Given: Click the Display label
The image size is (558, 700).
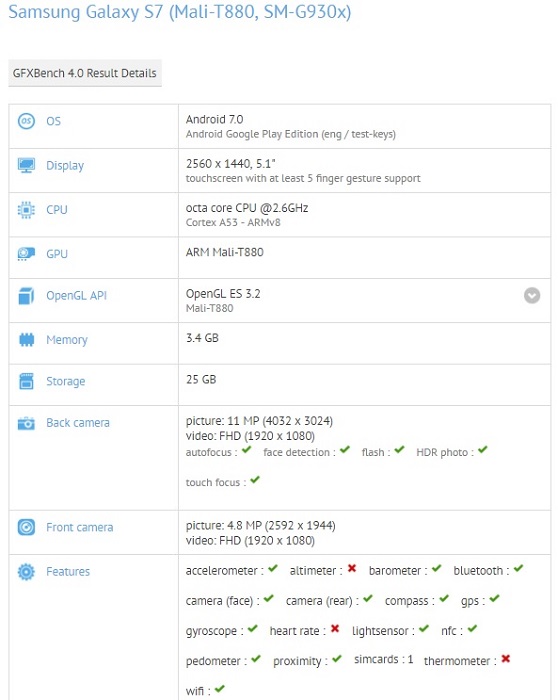Looking at the screenshot, I should click(65, 166).
